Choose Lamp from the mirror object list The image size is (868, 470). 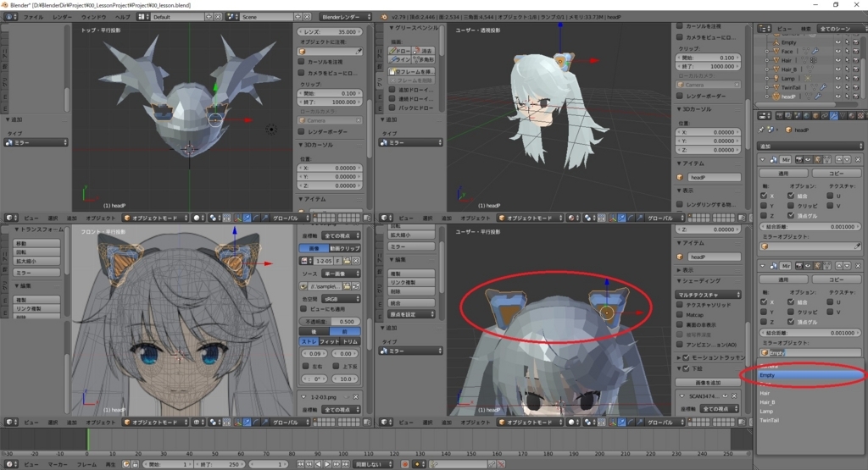coord(810,412)
